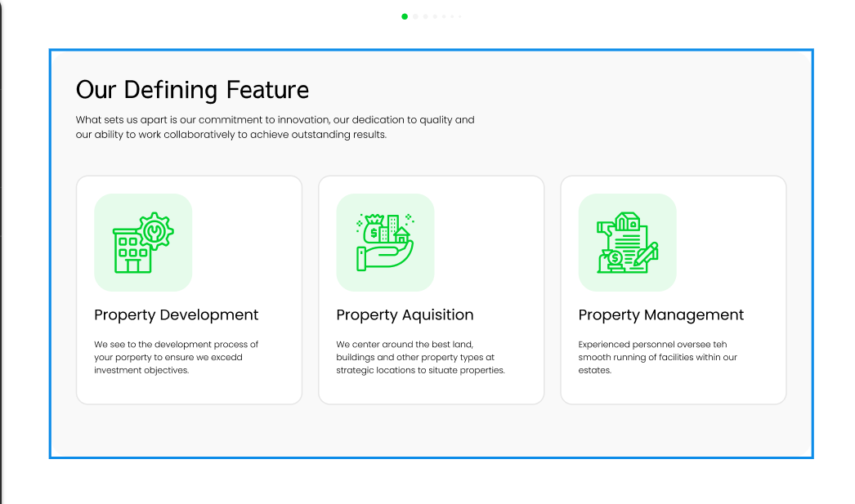This screenshot has width=855, height=504.
Task: Click the "Property Aquisition" card title
Action: (x=405, y=315)
